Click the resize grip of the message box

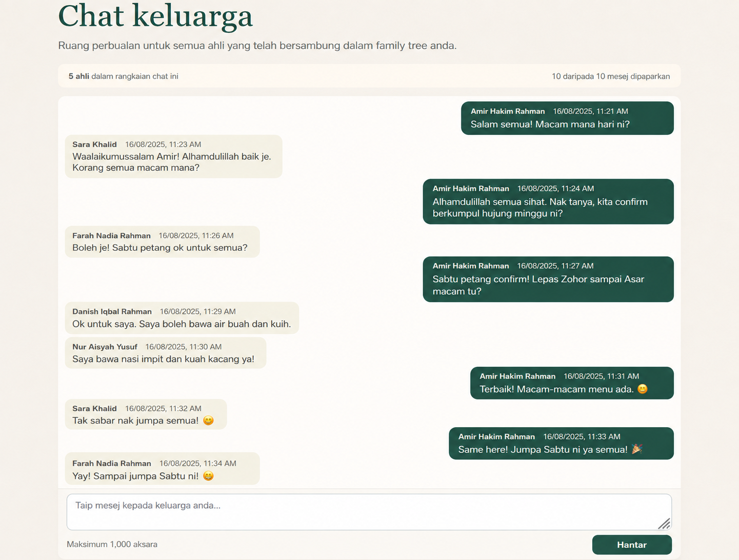(664, 523)
